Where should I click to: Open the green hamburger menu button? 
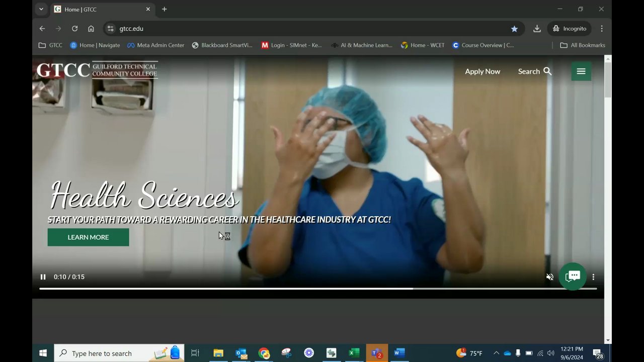[581, 71]
